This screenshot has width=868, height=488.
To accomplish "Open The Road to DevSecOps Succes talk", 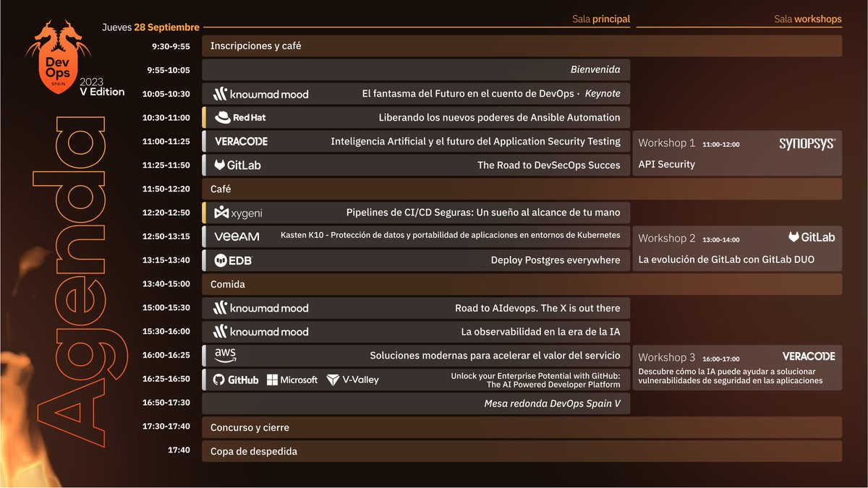I will [548, 165].
